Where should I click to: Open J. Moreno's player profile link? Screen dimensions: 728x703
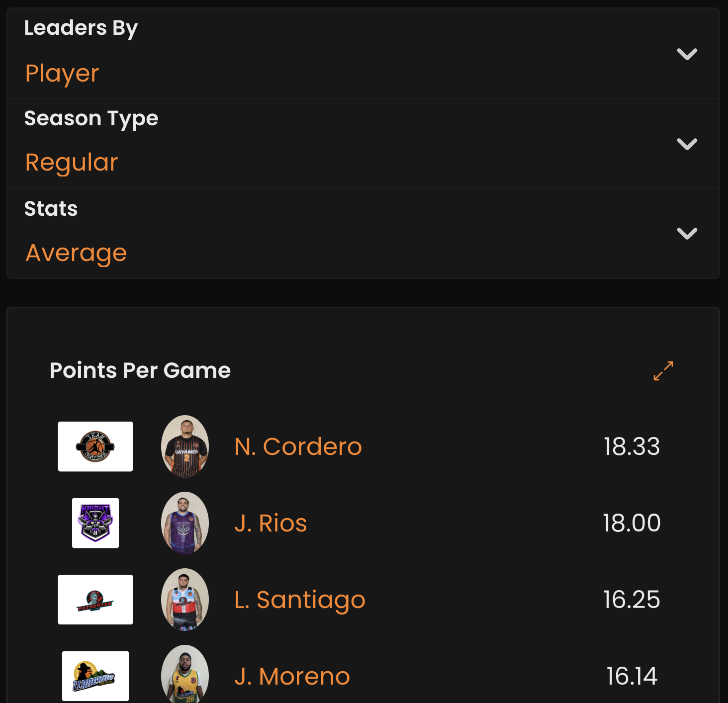point(292,676)
